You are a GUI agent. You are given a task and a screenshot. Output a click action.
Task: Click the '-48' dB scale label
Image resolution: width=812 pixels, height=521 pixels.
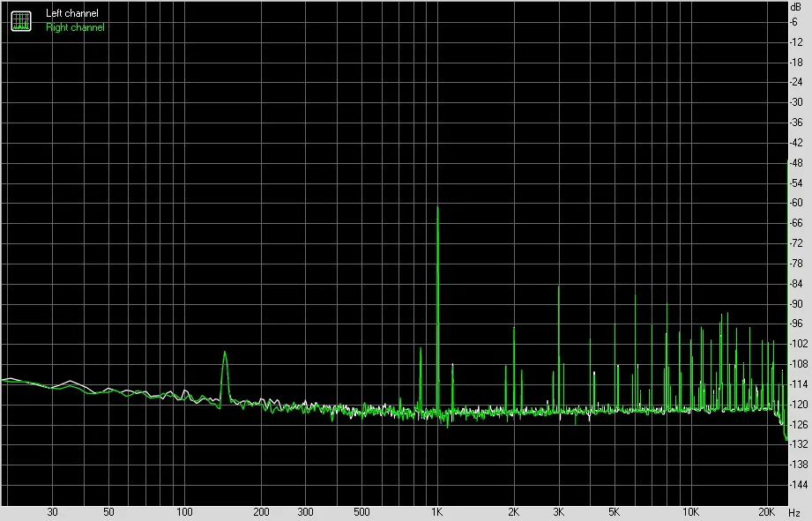[796, 162]
